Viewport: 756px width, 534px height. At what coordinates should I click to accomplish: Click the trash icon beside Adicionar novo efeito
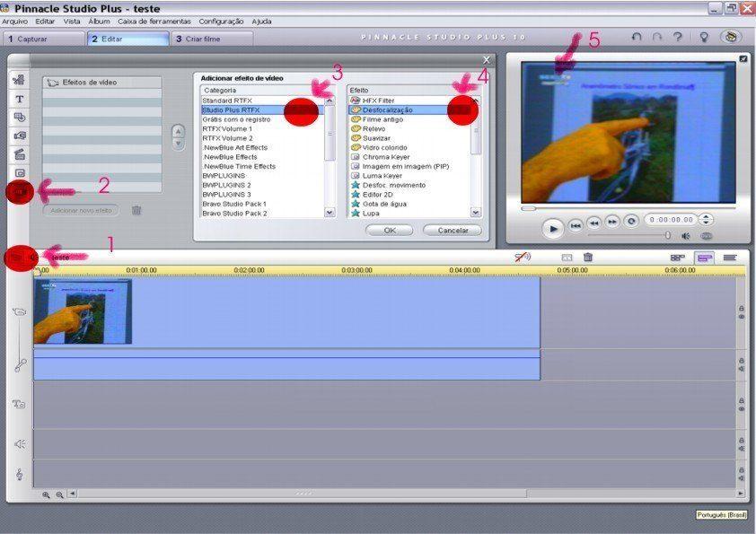(136, 210)
